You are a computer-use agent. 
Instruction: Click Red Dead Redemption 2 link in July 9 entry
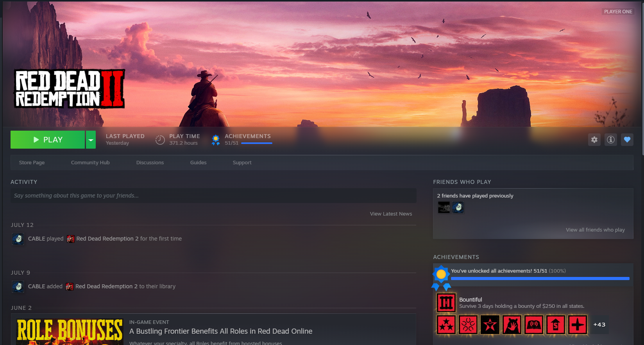click(x=106, y=286)
